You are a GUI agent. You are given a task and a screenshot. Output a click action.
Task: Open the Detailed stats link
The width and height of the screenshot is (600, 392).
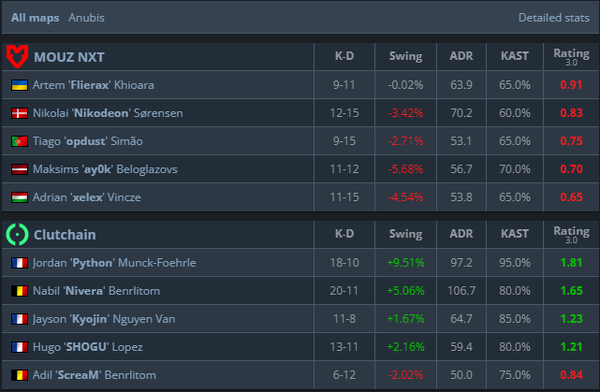pos(554,18)
